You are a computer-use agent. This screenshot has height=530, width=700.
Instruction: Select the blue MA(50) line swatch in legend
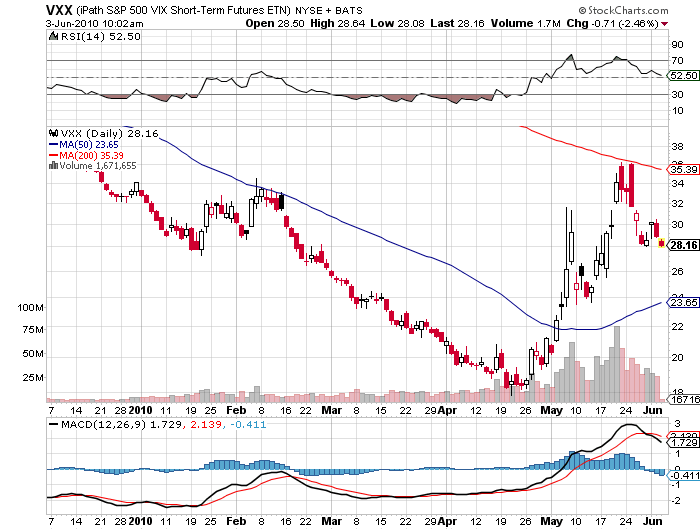[53, 144]
